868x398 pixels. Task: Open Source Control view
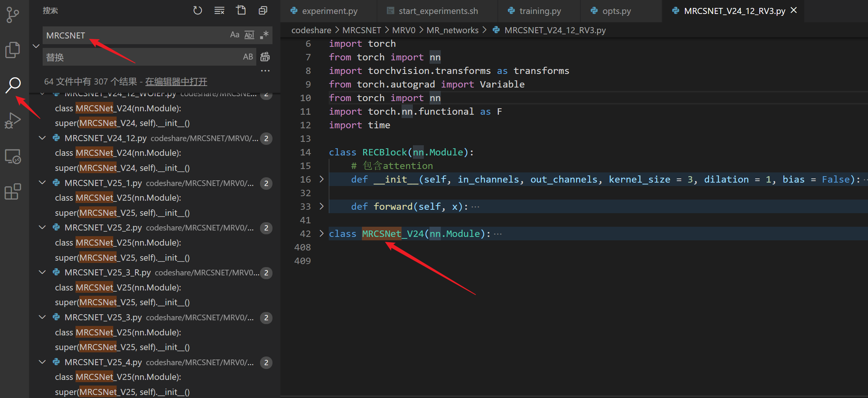pos(13,15)
